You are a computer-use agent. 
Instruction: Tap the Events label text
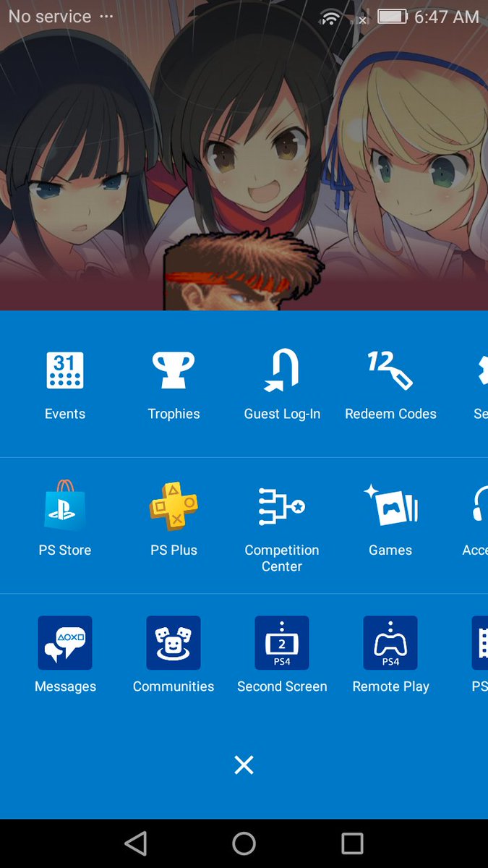tap(65, 414)
